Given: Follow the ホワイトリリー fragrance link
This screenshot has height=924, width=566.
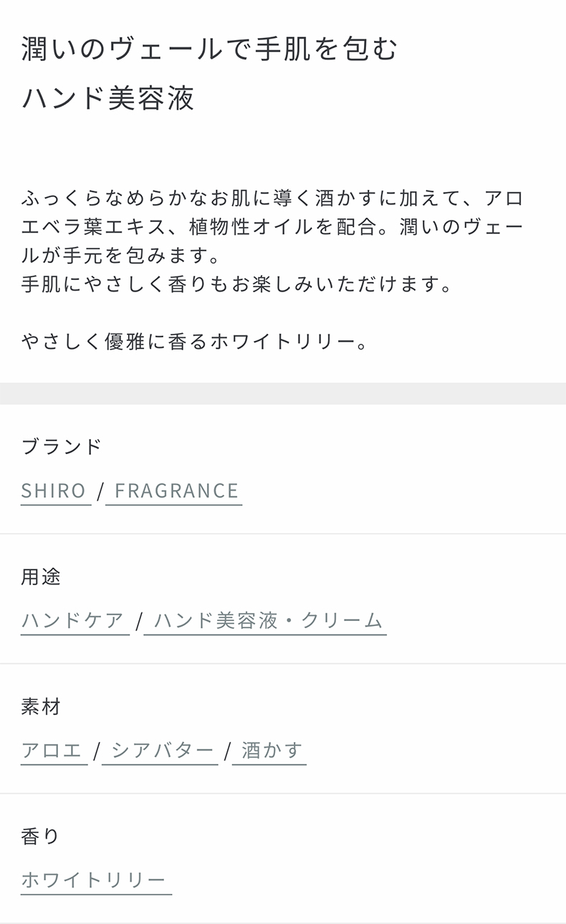Looking at the screenshot, I should tap(94, 880).
